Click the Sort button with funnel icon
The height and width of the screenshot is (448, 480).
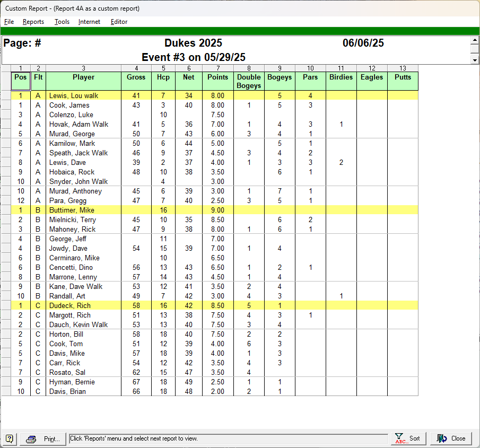click(x=408, y=438)
